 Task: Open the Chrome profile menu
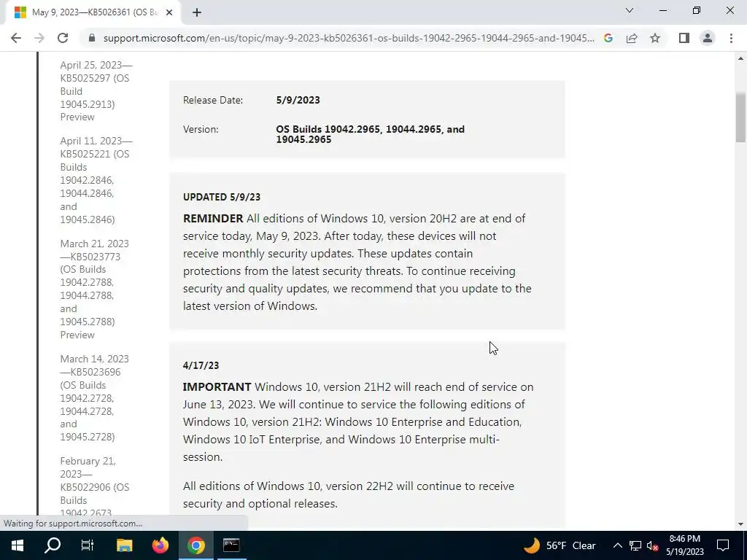708,38
